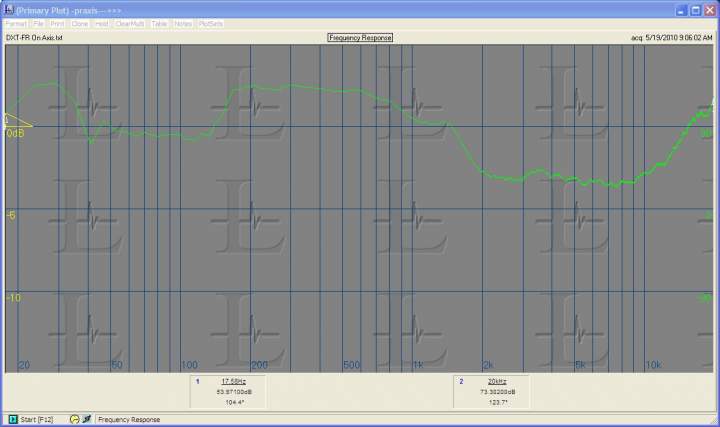Screen dimensions: 720x427
Task: Click the Hold menu item
Action: tap(101, 23)
